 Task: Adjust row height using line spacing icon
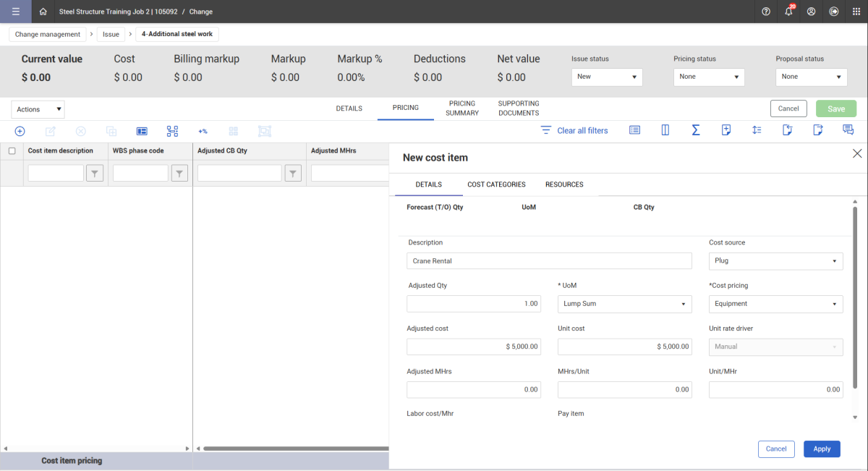coord(757,130)
